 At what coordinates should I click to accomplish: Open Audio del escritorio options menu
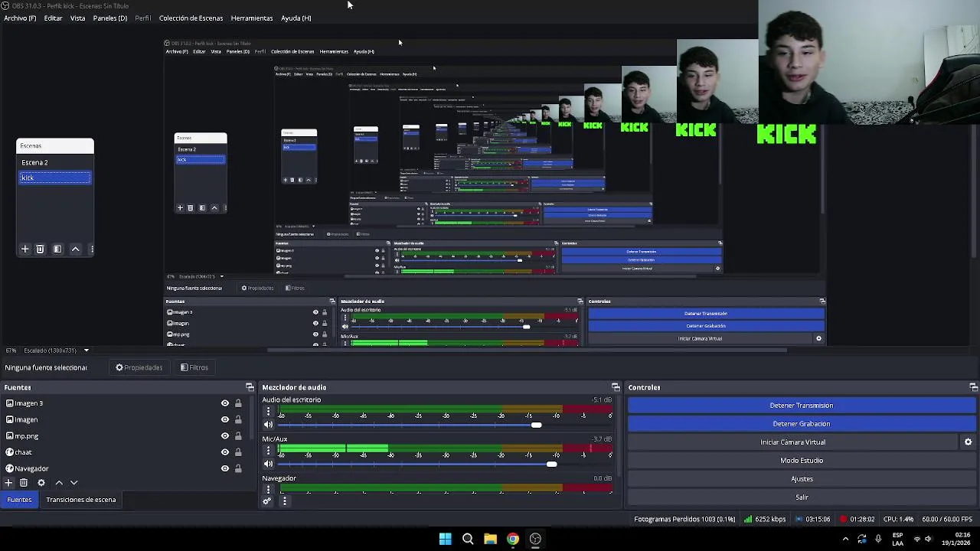coord(268,412)
